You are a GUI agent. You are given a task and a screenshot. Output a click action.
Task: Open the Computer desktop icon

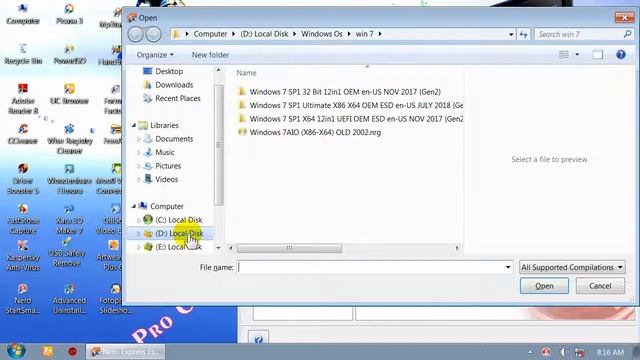click(23, 15)
